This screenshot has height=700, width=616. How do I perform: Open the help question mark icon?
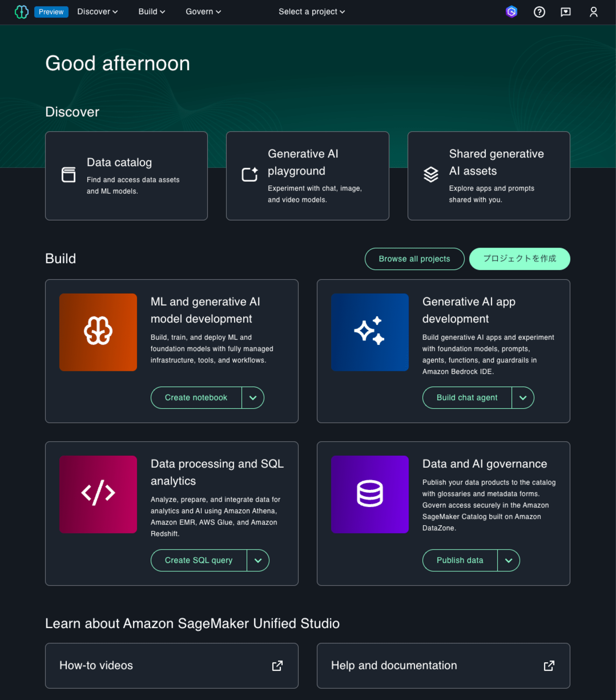539,12
